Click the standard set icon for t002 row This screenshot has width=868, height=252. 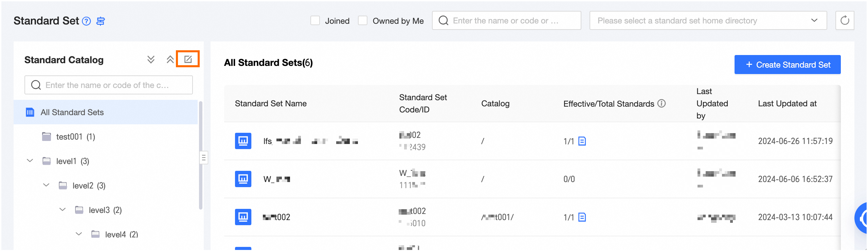point(243,217)
